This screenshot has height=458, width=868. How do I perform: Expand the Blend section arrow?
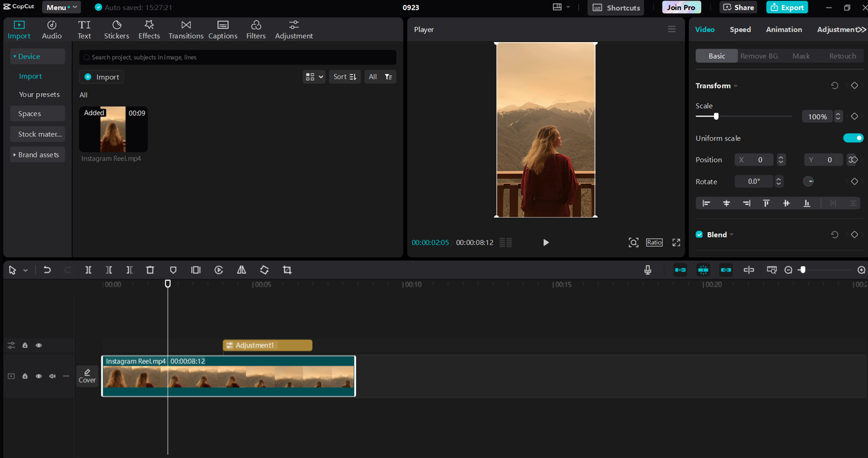click(732, 235)
